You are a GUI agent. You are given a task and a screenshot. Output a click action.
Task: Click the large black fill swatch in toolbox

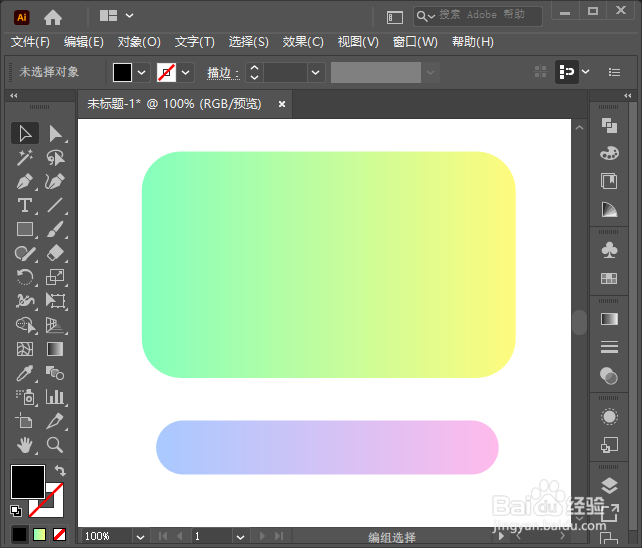coord(28,482)
